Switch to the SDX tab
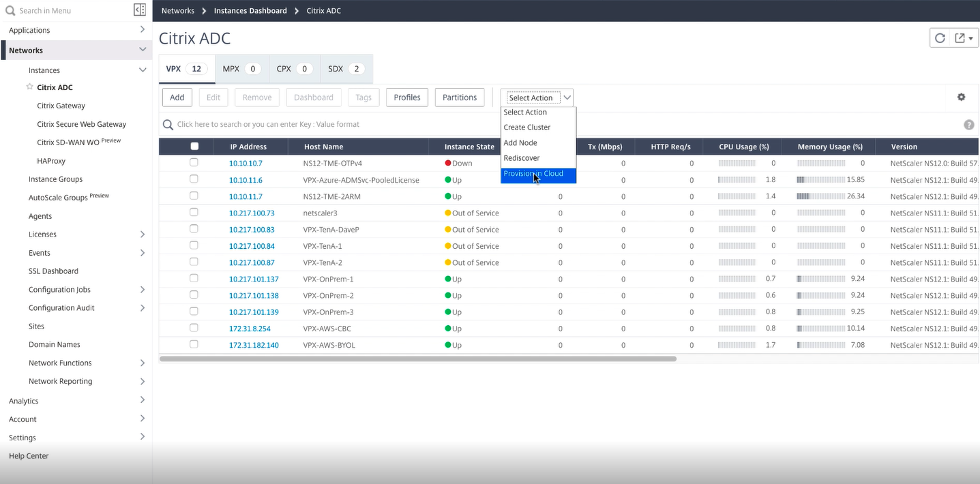Viewport: 980px width, 484px height. (x=346, y=69)
